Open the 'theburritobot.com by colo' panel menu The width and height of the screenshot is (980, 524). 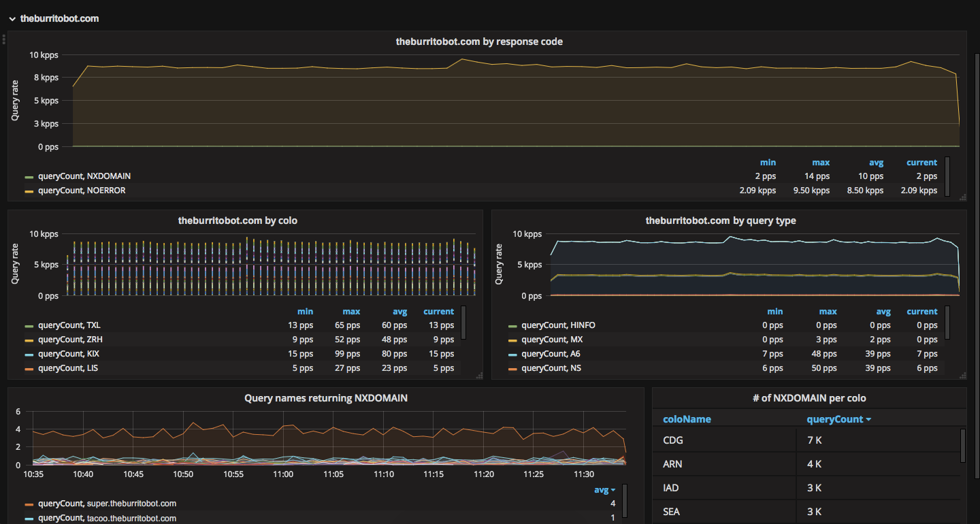tap(238, 220)
